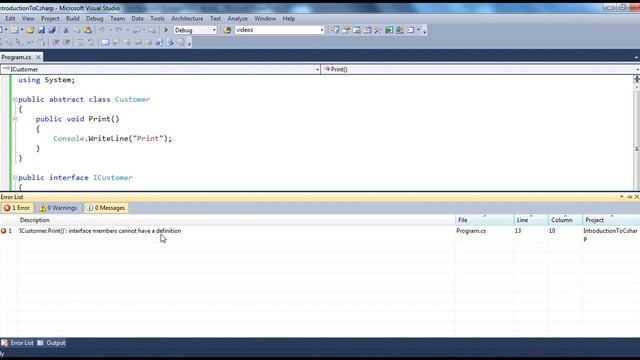640x360 pixels.
Task: Toggle the 0 Messages filter
Action: [106, 208]
